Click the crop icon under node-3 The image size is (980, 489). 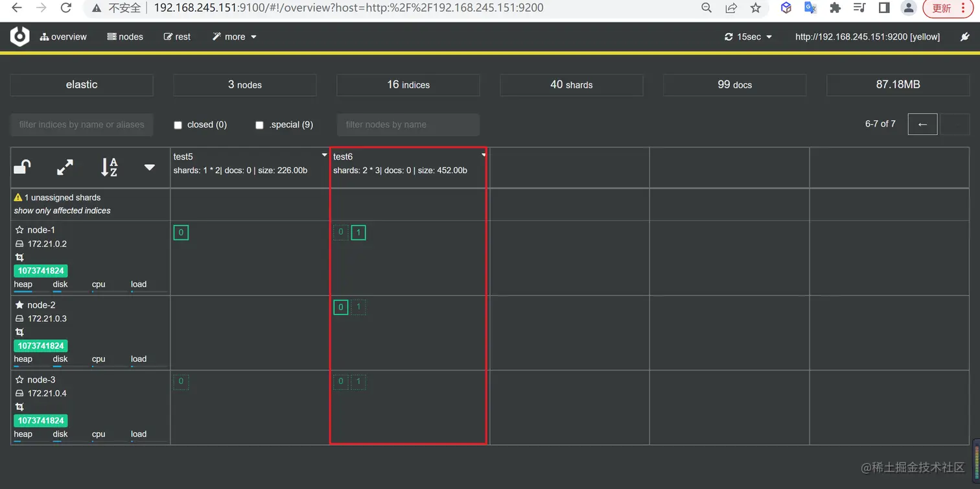[19, 407]
